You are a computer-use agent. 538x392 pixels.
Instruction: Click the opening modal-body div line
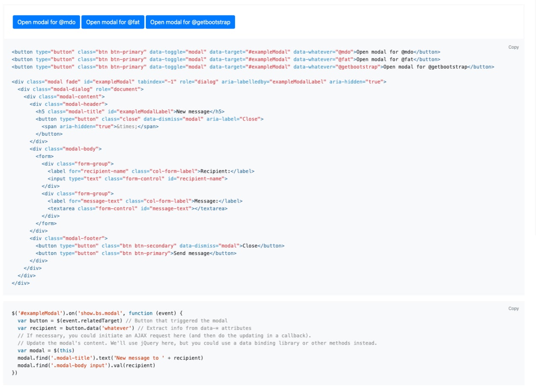tap(66, 149)
